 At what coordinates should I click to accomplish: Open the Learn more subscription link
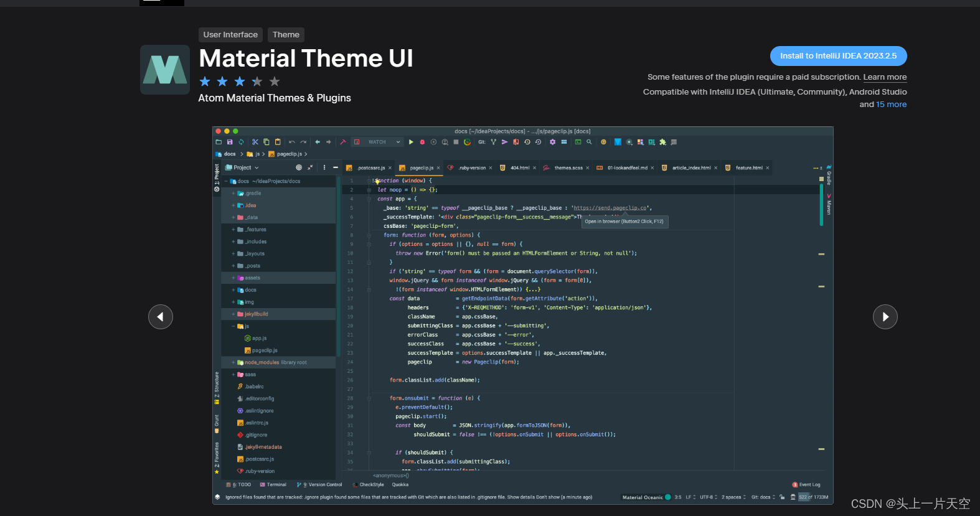click(885, 77)
